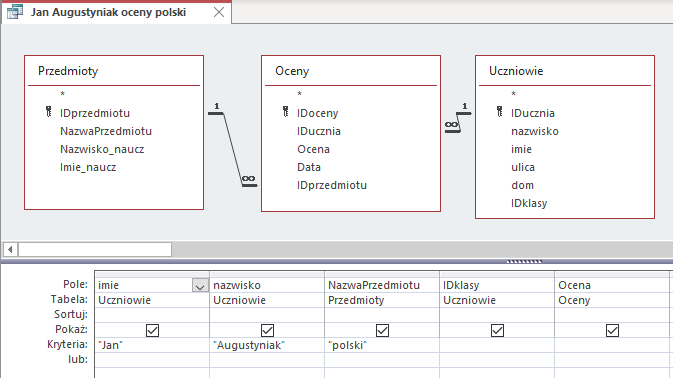Click the Sortuj cell for NazwaPrzedmiotu column
The width and height of the screenshot is (673, 378).
tap(382, 315)
